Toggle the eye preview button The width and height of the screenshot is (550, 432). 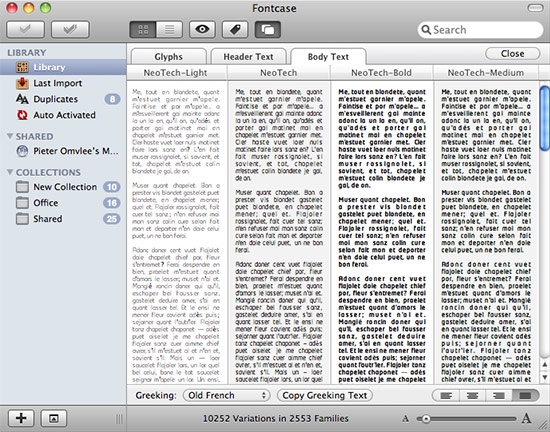pos(202,29)
